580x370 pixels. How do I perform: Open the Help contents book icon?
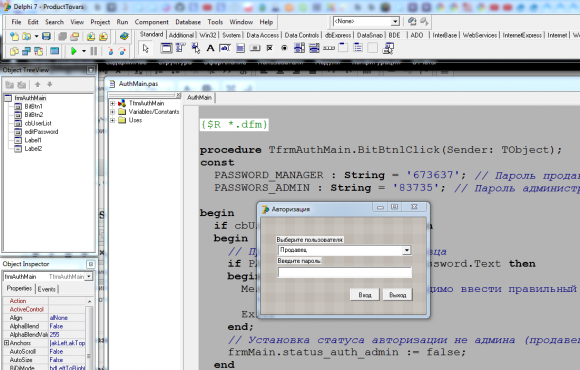pyautogui.click(x=124, y=36)
